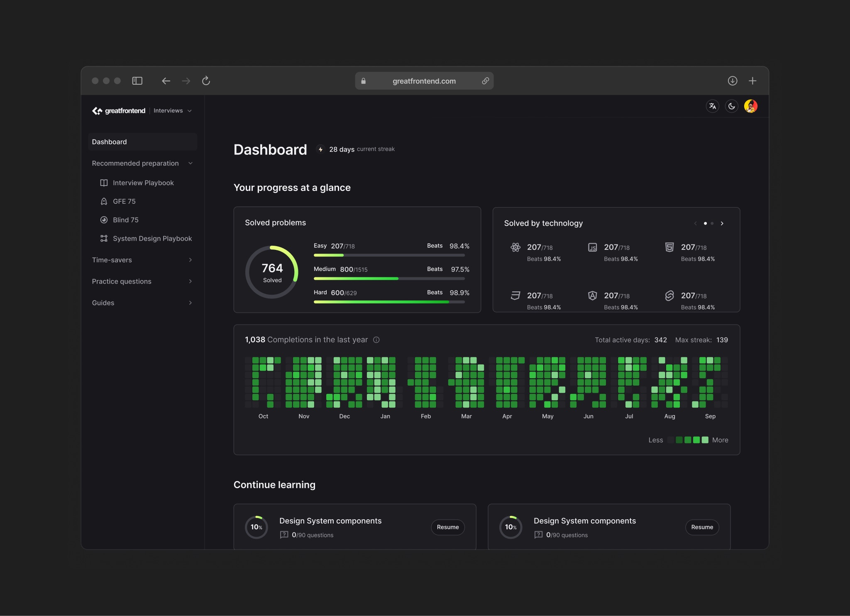
Task: Open the Interviews product dropdown
Action: pyautogui.click(x=172, y=111)
